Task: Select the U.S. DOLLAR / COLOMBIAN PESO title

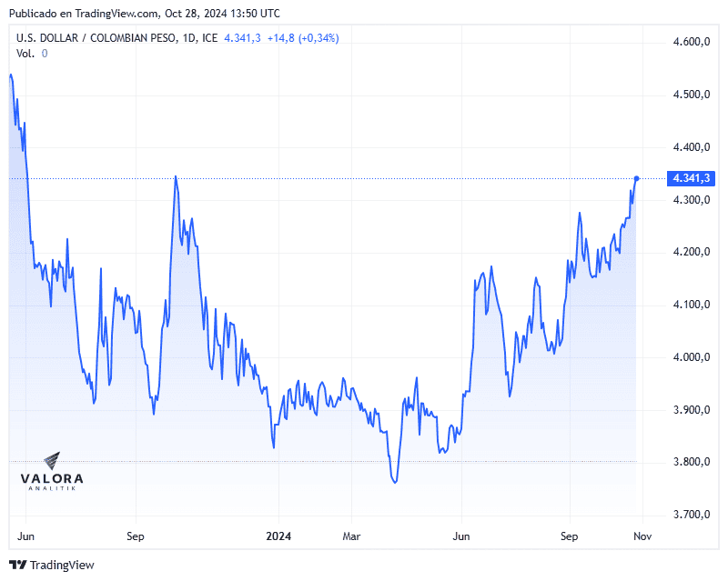Action: click(x=96, y=38)
